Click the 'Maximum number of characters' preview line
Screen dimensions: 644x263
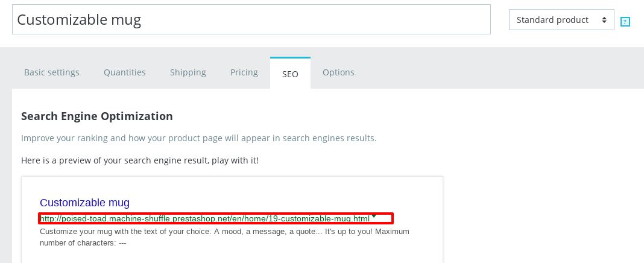(x=83, y=243)
